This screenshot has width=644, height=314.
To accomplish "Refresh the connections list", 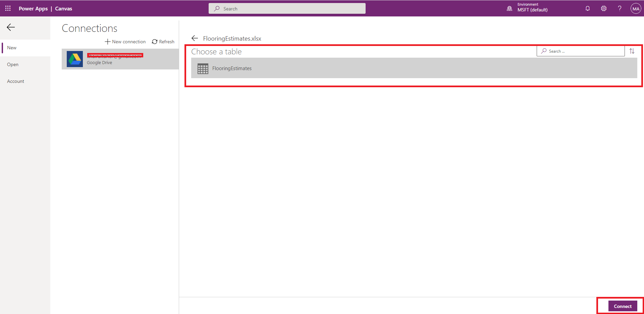I will 163,42.
